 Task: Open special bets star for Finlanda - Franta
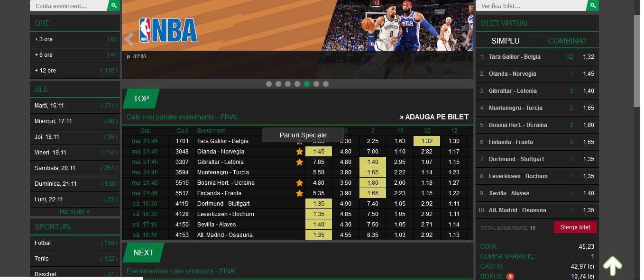[300, 193]
